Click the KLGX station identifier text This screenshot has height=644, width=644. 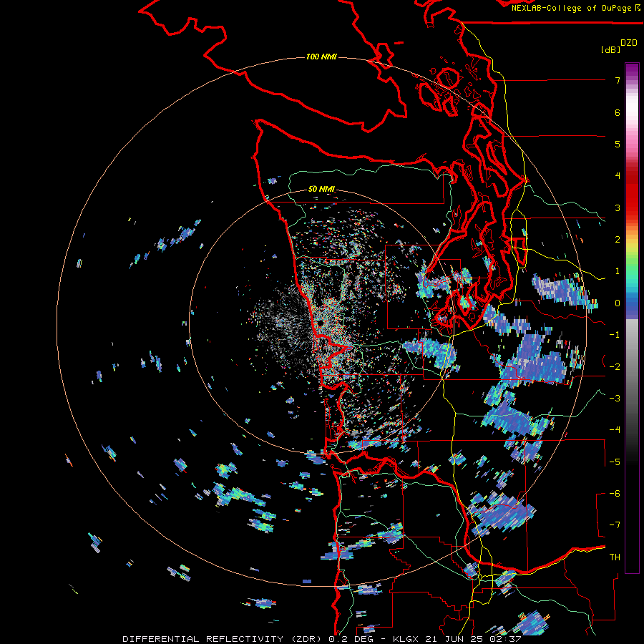pos(406,639)
